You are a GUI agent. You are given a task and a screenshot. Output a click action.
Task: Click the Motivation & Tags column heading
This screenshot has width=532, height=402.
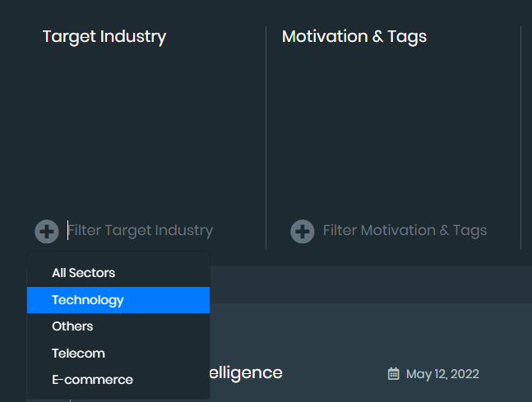pyautogui.click(x=354, y=37)
